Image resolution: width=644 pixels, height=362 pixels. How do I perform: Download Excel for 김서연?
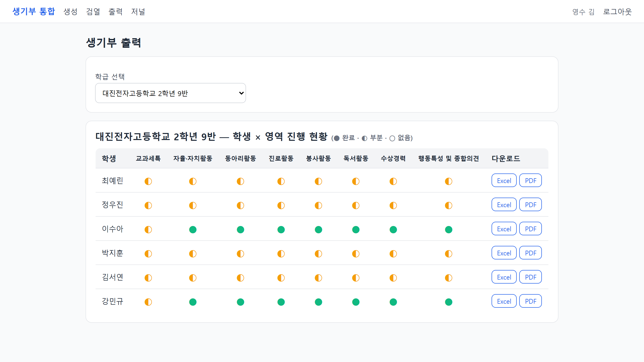pos(504,277)
